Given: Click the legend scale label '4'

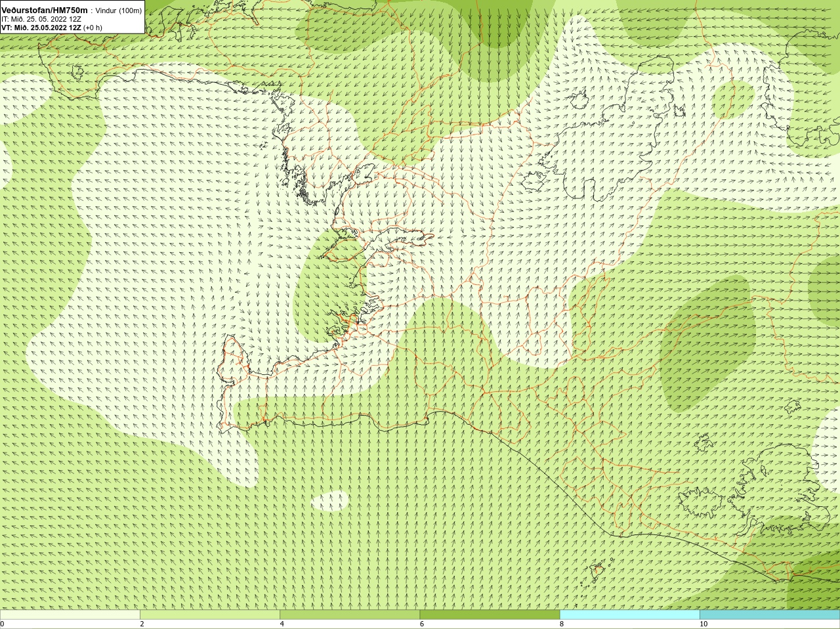Looking at the screenshot, I should tap(282, 624).
